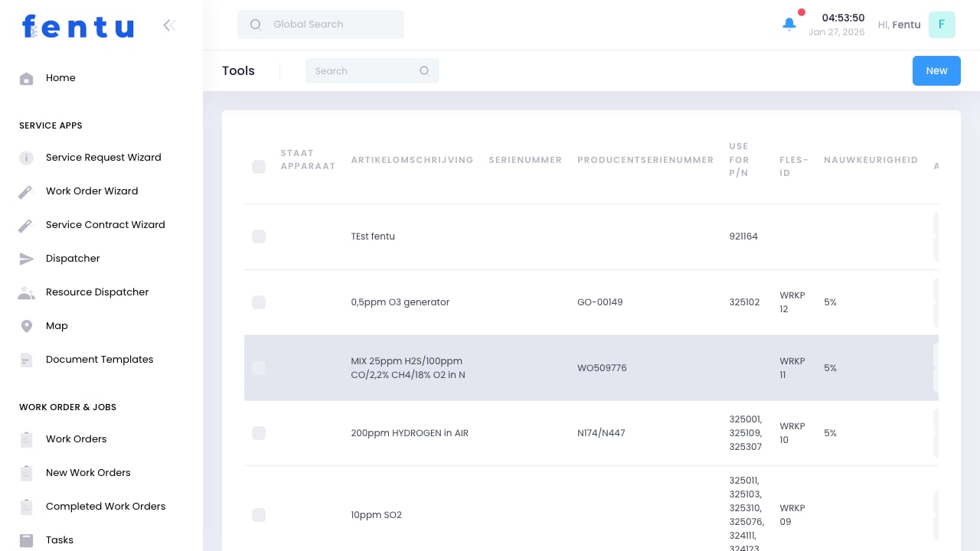Screen dimensions: 980x551
Task: Click the Work Order Wizard wrench icon
Action: [26, 191]
